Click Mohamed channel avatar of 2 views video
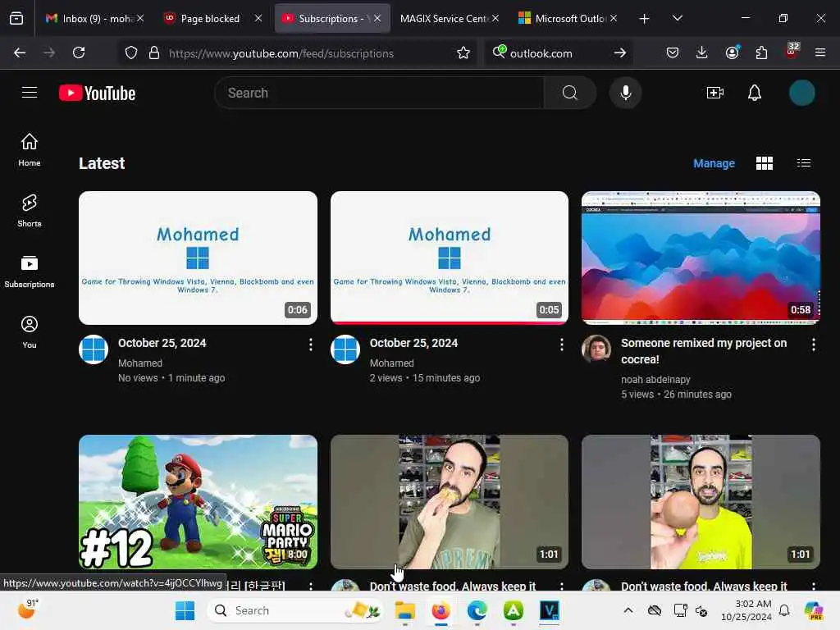The height and width of the screenshot is (630, 840). pos(345,349)
